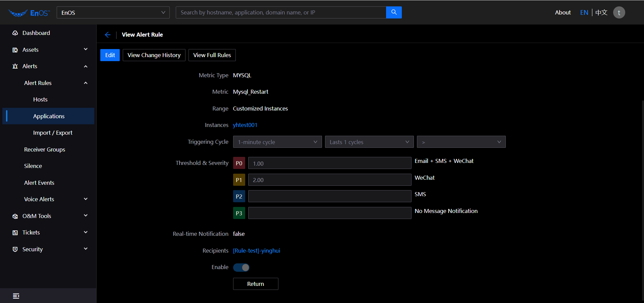Click the Assets icon in sidebar
Image resolution: width=644 pixels, height=303 pixels.
tap(15, 50)
